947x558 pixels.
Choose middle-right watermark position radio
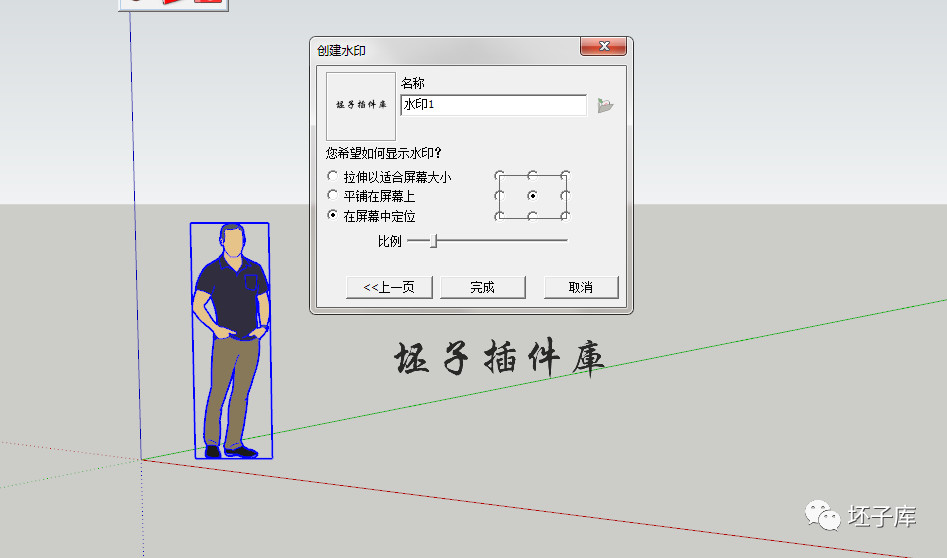coord(565,196)
